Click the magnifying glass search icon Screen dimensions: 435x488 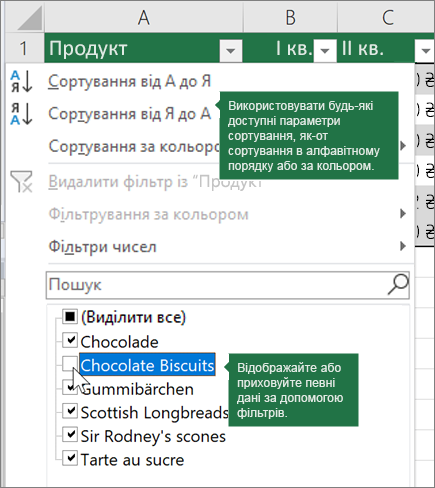[398, 285]
